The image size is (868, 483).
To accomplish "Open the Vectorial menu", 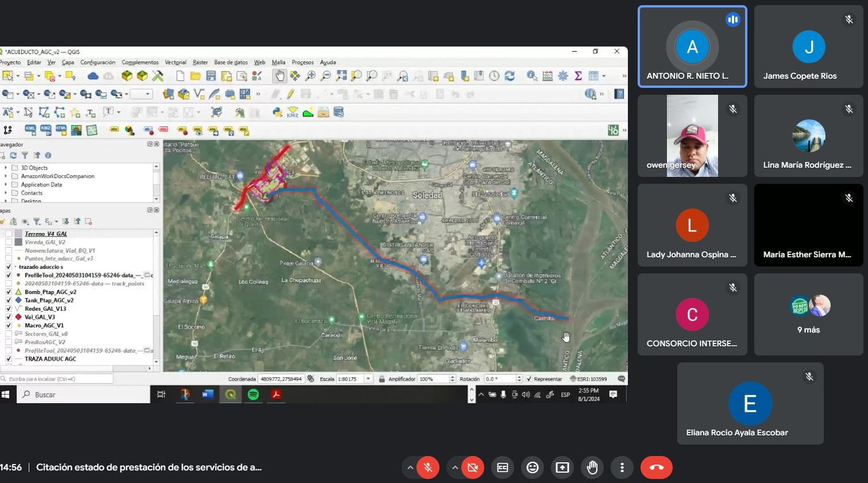I will tap(175, 62).
